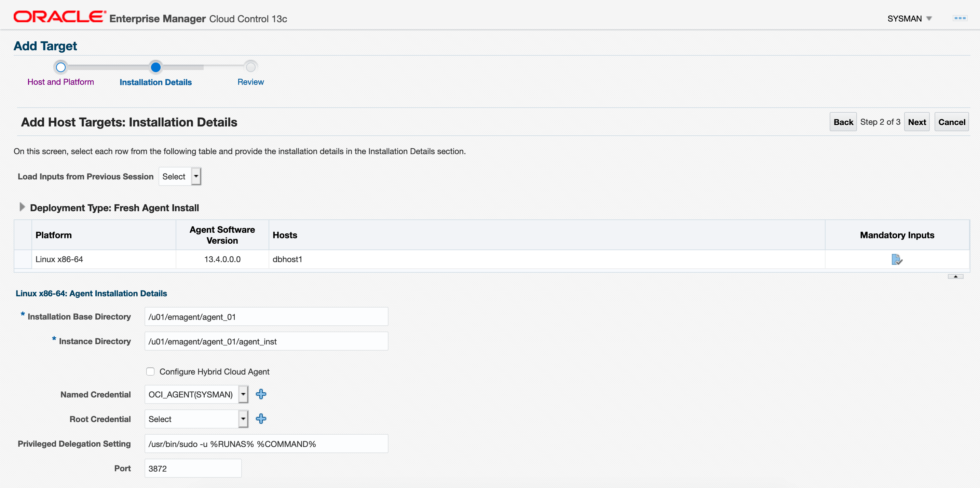Open the Load Inputs from Previous Session dropdown
The height and width of the screenshot is (488, 980).
195,176
